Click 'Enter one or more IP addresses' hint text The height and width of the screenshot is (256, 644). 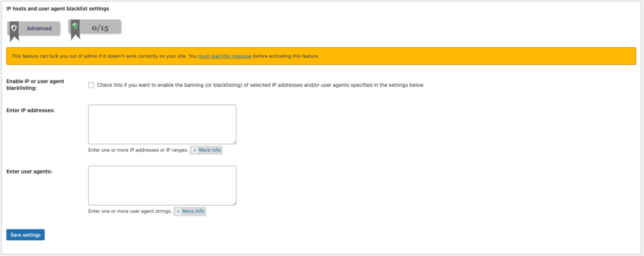pos(138,150)
